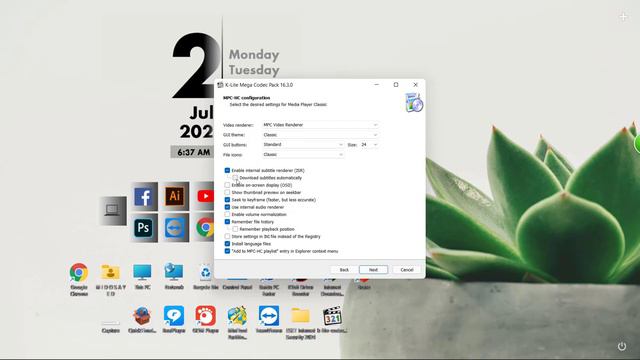Click the plus icon at top-right of desktop
The width and height of the screenshot is (640, 360).
pos(623,17)
